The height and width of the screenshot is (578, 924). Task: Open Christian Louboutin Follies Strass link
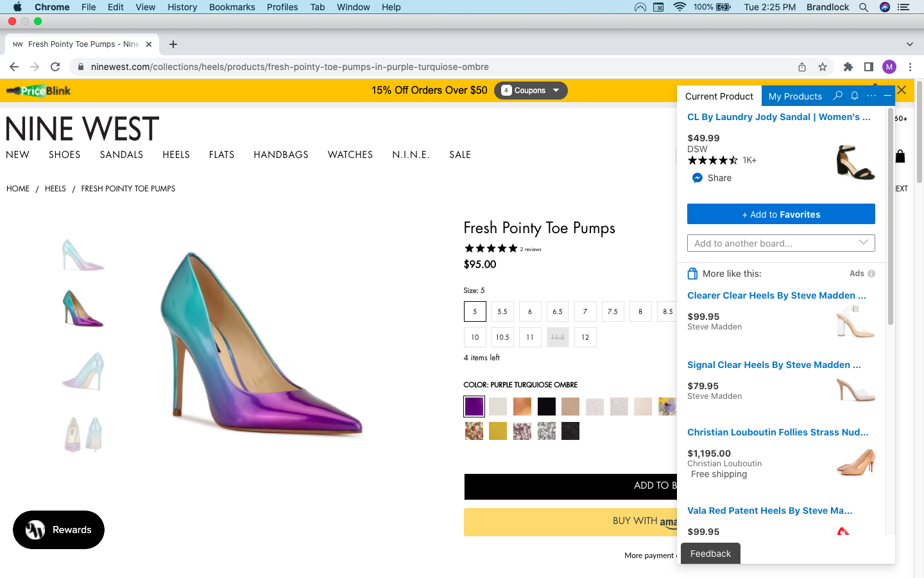tap(778, 432)
